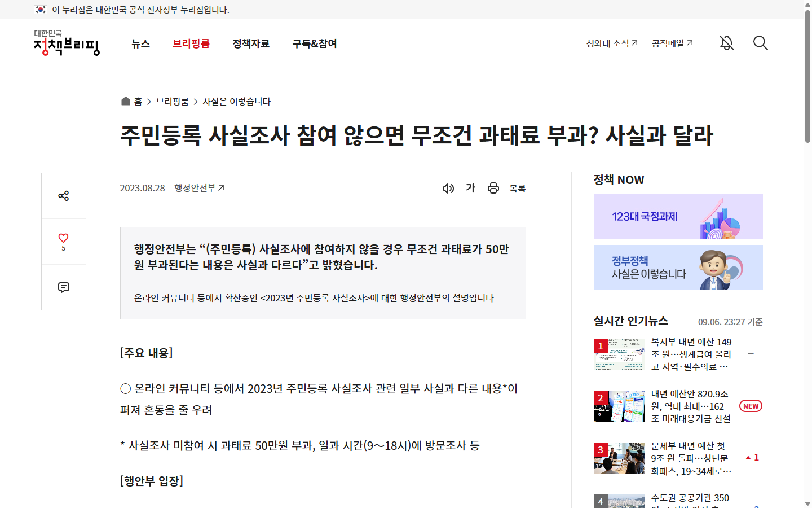Open popular news 내년 예산안 820.9조

[691, 406]
